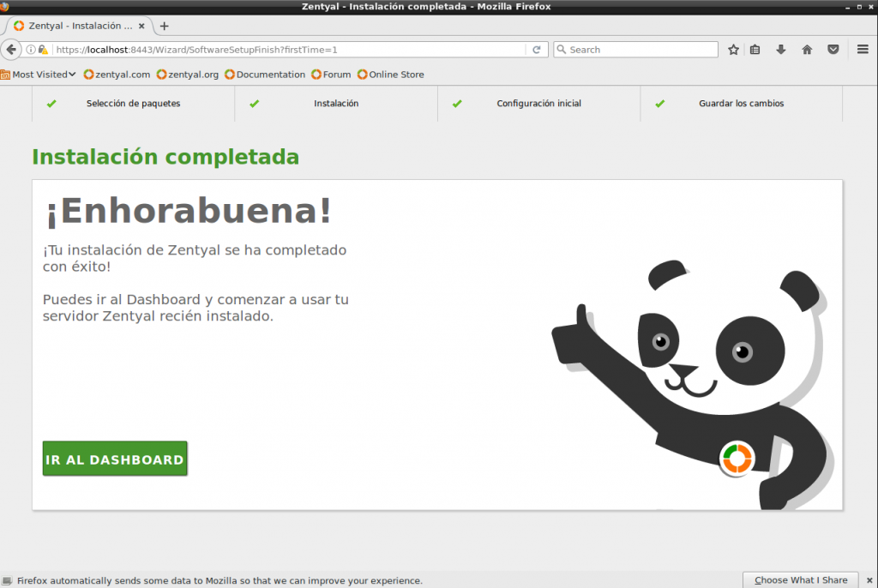Go to Firefox Home icon
Image resolution: width=878 pixels, height=588 pixels.
pos(807,50)
